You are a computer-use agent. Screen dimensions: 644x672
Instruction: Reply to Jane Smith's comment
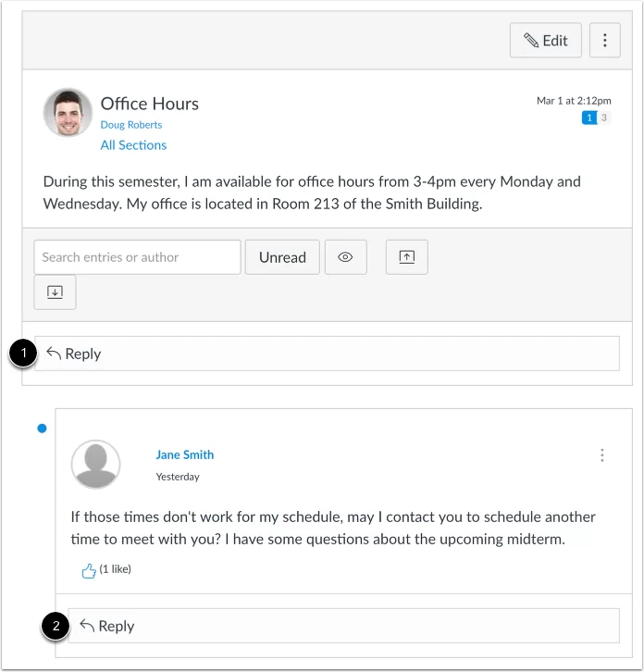click(343, 626)
